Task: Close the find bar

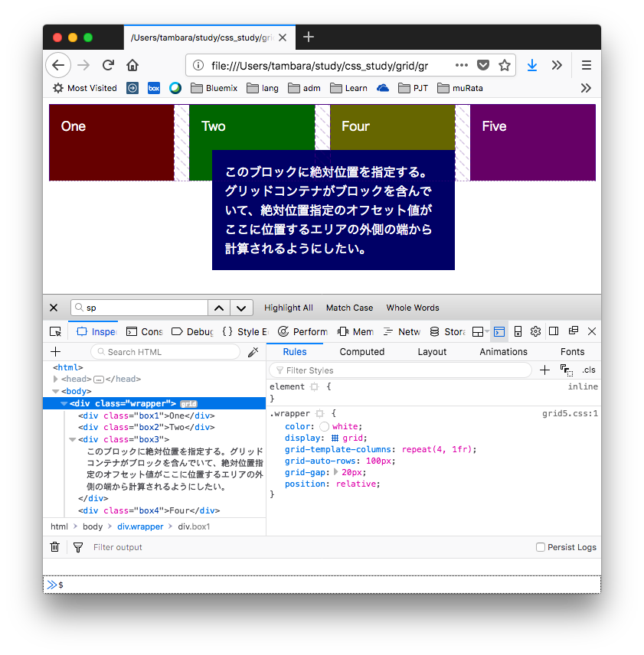Action: point(54,308)
